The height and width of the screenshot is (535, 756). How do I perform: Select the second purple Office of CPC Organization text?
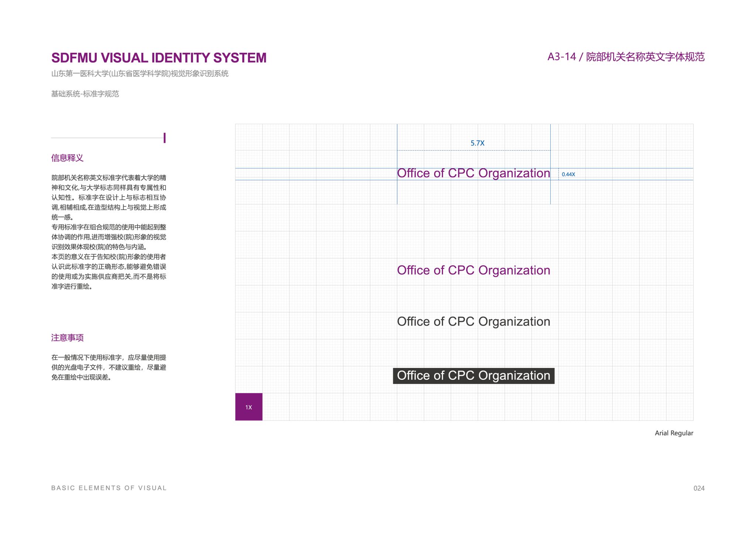click(x=473, y=270)
